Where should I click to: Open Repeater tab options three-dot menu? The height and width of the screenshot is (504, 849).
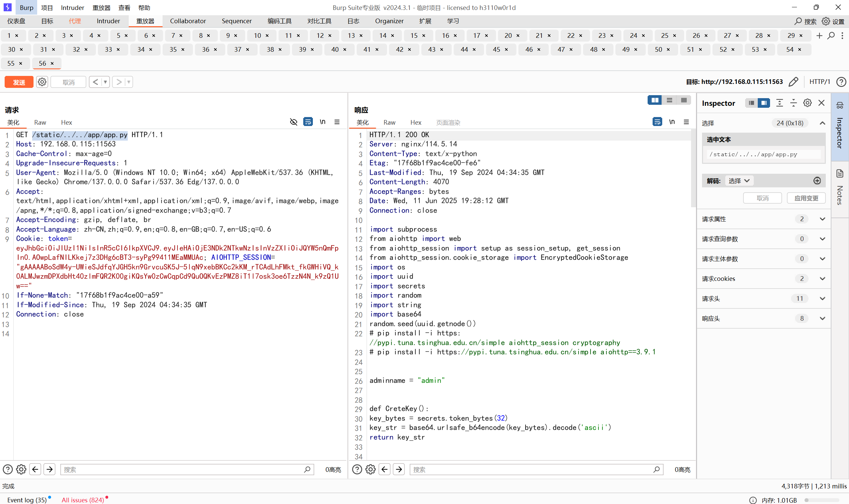pyautogui.click(x=842, y=36)
